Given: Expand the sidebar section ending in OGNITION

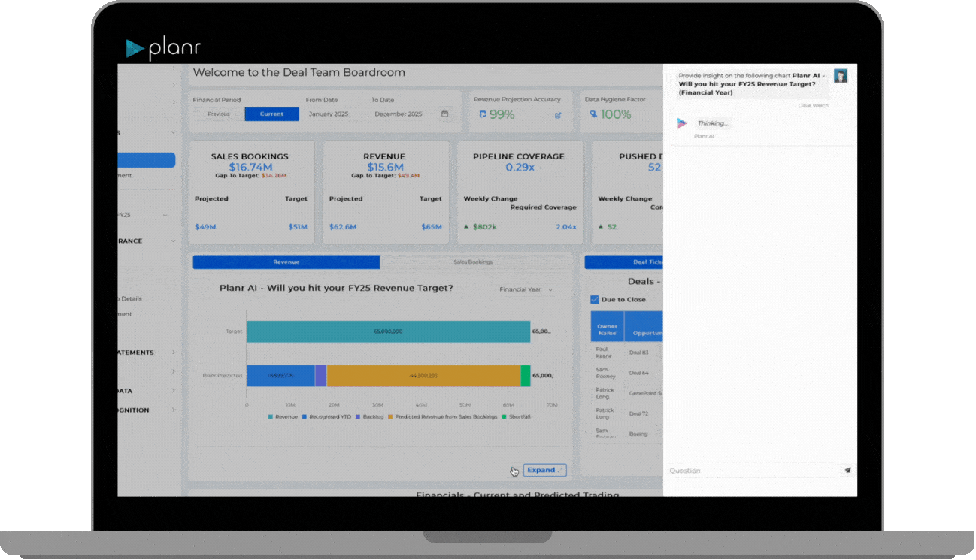Looking at the screenshot, I should click(x=174, y=410).
